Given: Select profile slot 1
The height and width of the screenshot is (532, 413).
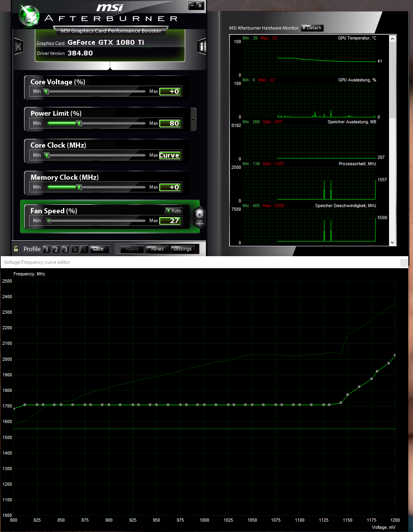Looking at the screenshot, I should tap(46, 249).
